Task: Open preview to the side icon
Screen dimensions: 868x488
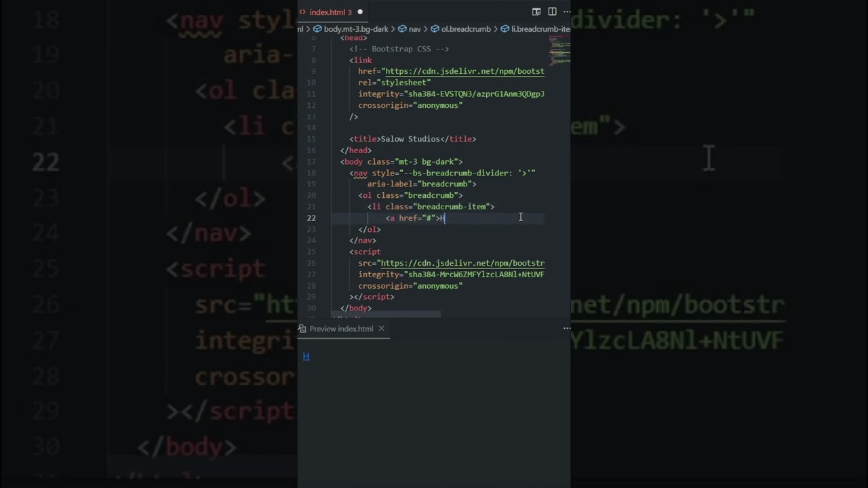Action: click(x=536, y=12)
